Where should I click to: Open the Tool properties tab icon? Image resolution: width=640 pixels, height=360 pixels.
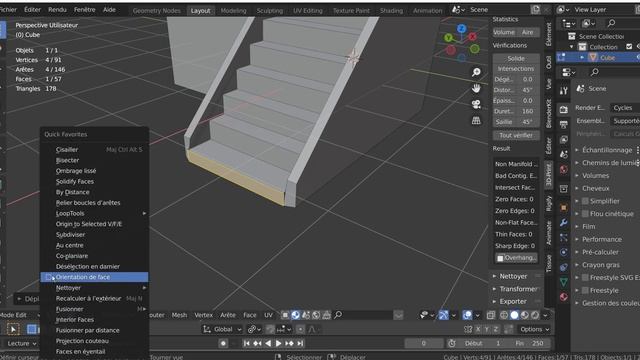click(564, 91)
